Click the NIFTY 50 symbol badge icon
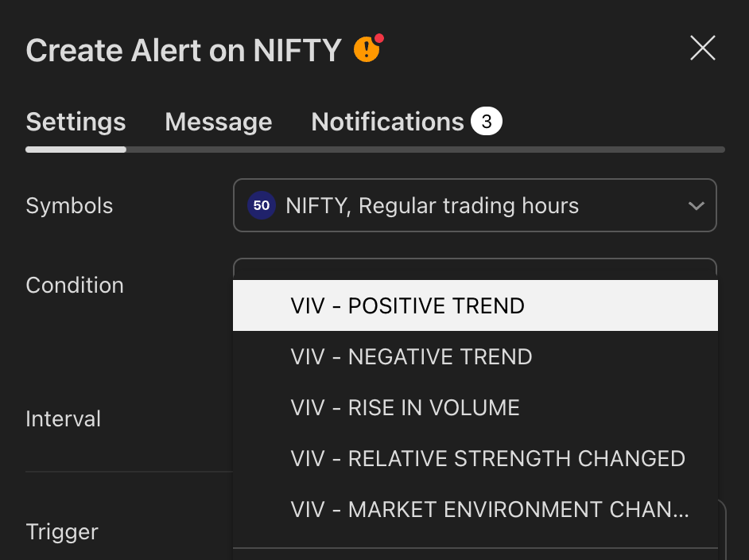Image resolution: width=749 pixels, height=560 pixels. pos(261,205)
